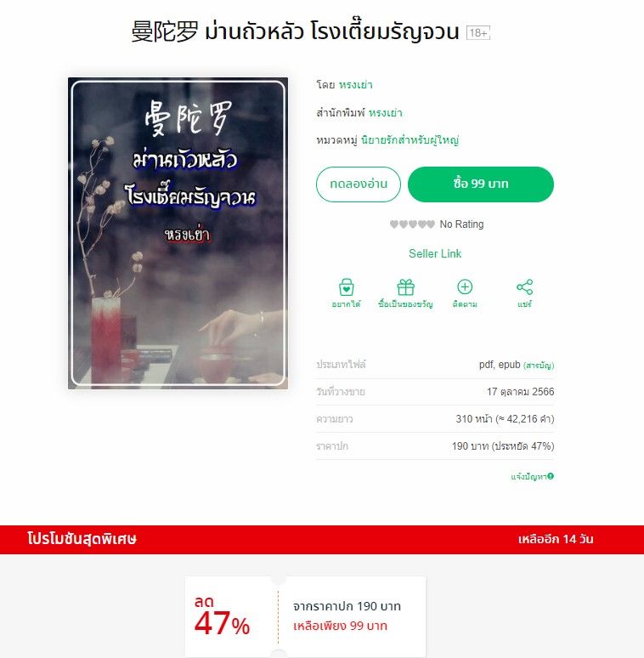Click the 18+ age rating badge

[x=478, y=33]
